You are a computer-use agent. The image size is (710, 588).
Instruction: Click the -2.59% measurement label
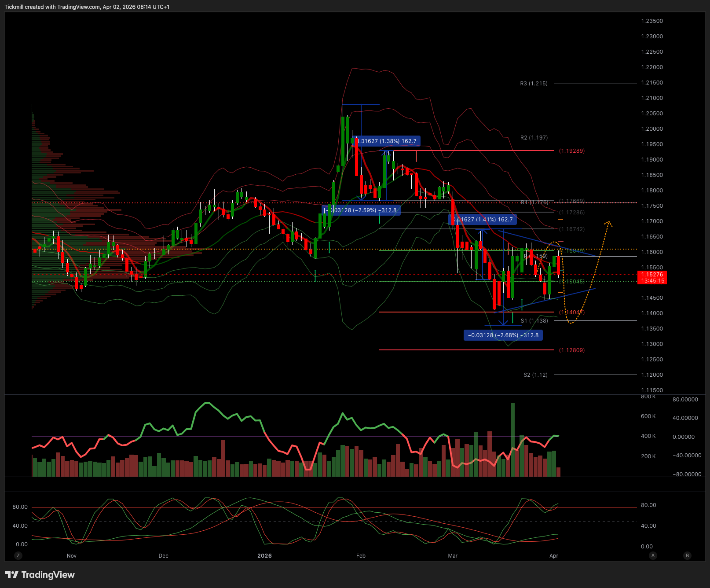pyautogui.click(x=362, y=210)
